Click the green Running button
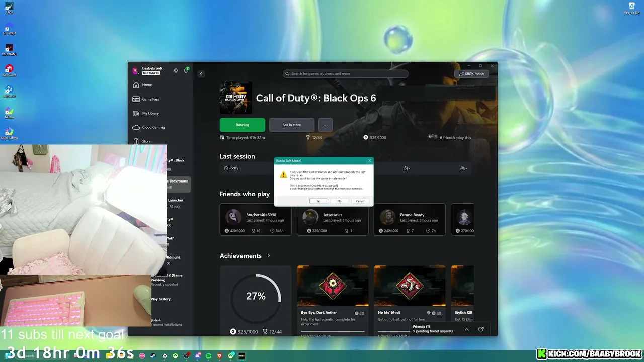Image resolution: width=644 pixels, height=362 pixels. click(243, 125)
